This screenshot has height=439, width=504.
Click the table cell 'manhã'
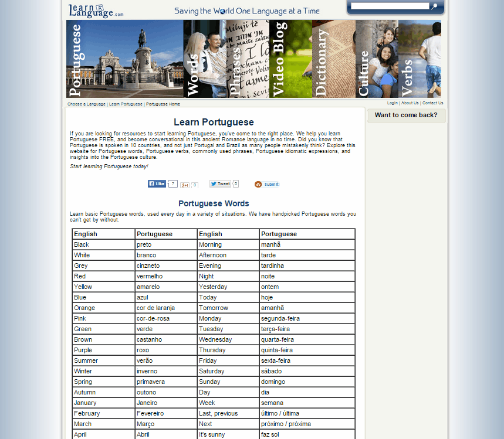[307, 245]
